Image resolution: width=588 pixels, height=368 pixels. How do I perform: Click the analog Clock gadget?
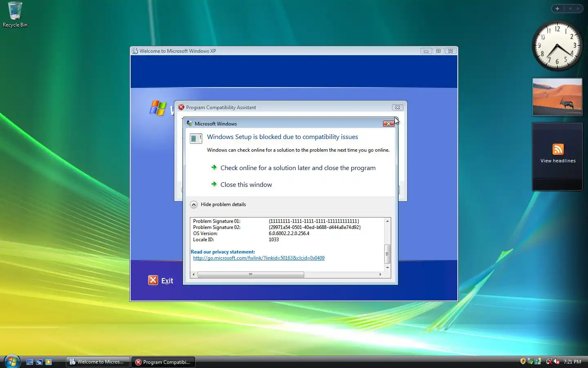click(557, 45)
